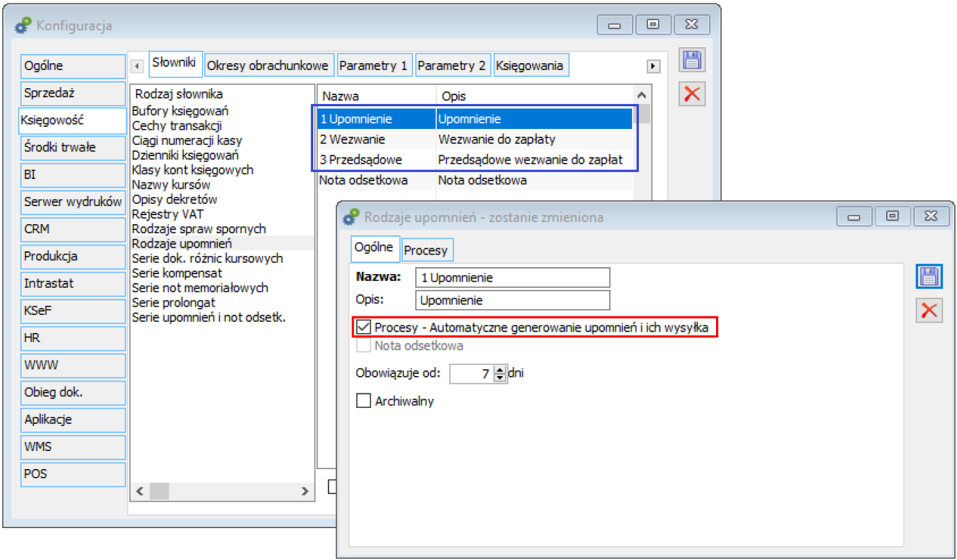Open the Parametry 2 tab
The width and height of the screenshot is (957, 560).
pos(453,65)
